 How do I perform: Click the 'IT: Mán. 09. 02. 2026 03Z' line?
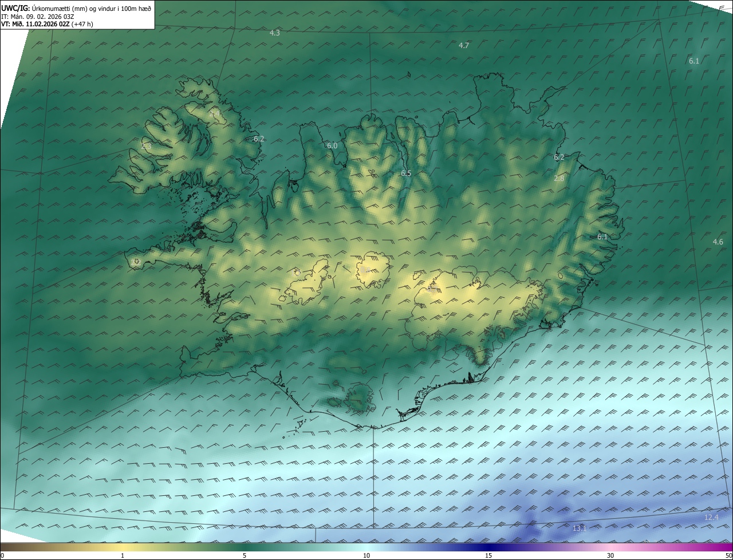click(x=38, y=17)
